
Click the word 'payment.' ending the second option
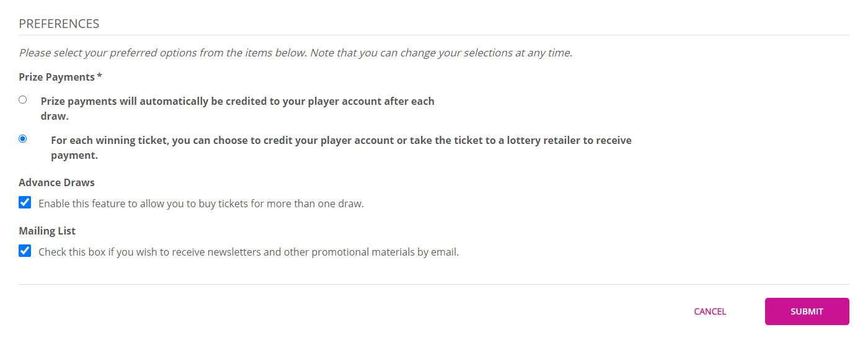pyautogui.click(x=74, y=156)
